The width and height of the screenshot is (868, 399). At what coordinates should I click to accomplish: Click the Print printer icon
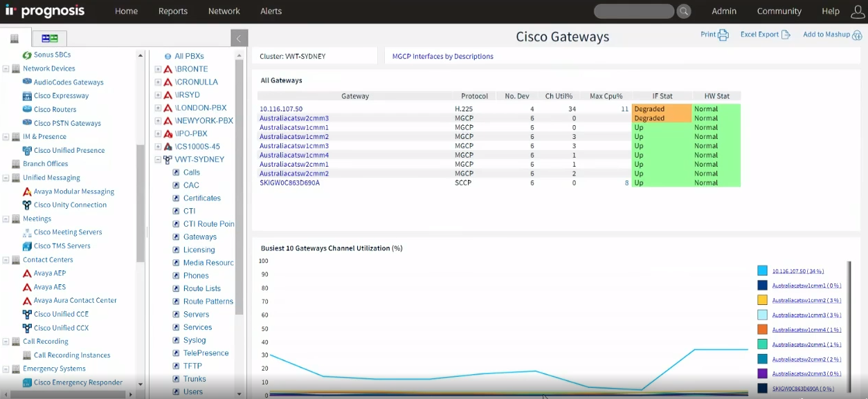click(x=723, y=35)
